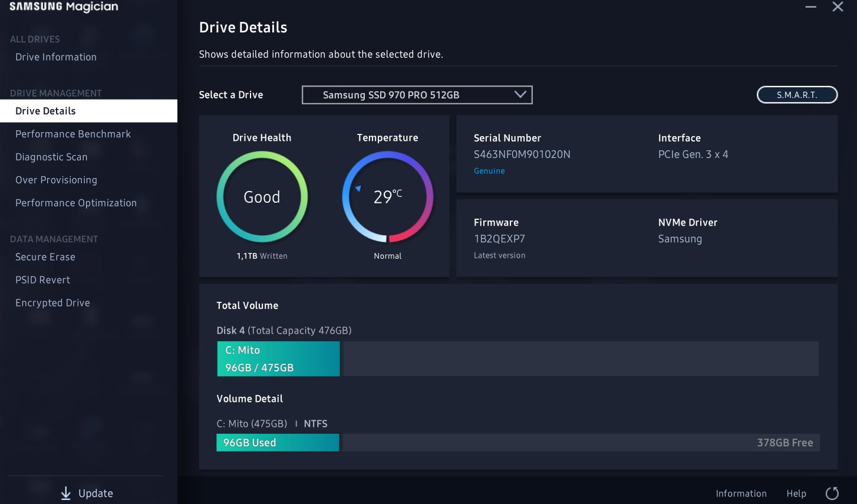Open the Information link
The image size is (857, 504).
[x=741, y=493]
